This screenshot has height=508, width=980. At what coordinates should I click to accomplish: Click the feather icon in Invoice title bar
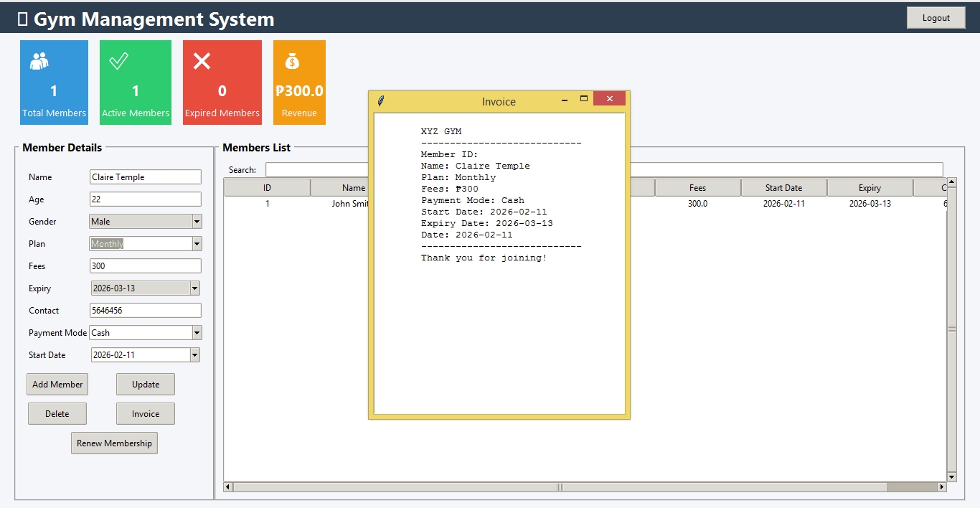(x=381, y=101)
